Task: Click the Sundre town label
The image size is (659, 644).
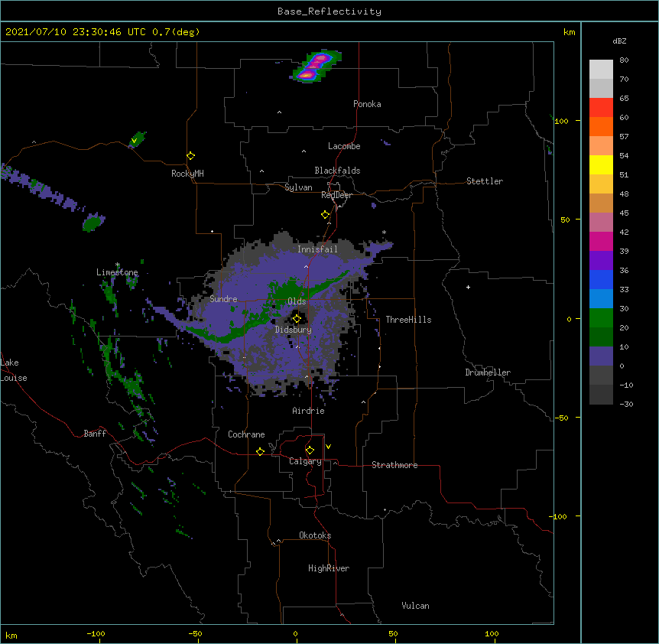Action: point(223,299)
